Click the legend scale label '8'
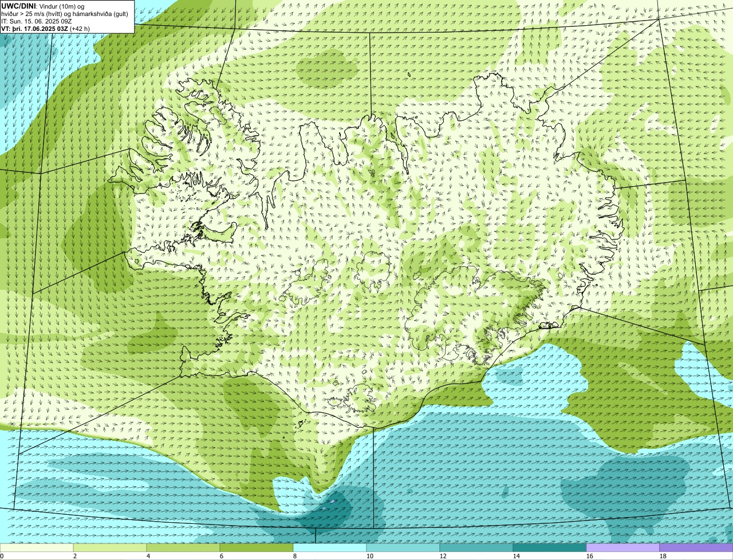 point(295,556)
